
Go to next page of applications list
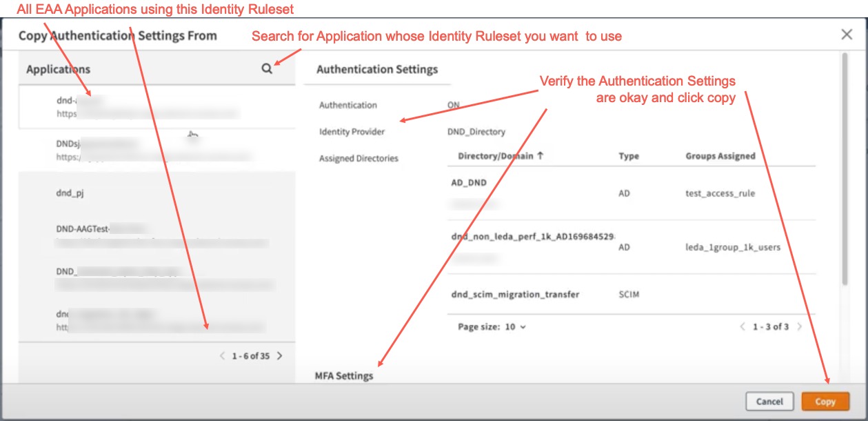click(x=279, y=356)
